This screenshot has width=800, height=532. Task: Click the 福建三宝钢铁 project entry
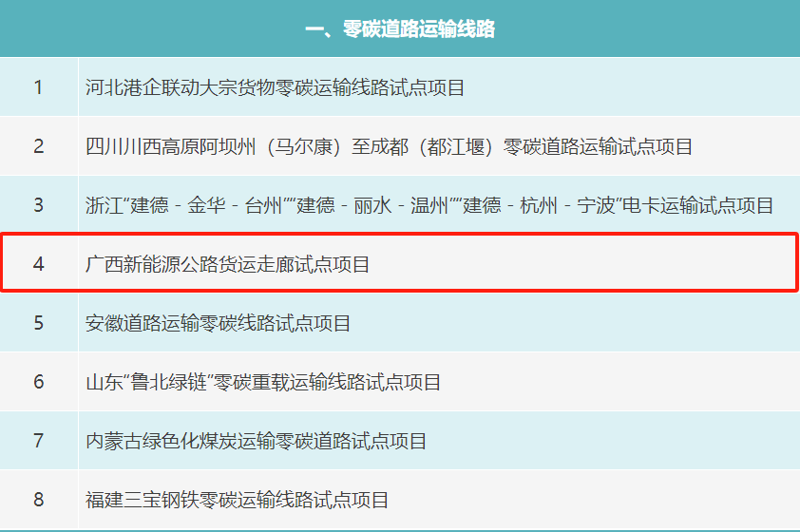click(237, 500)
